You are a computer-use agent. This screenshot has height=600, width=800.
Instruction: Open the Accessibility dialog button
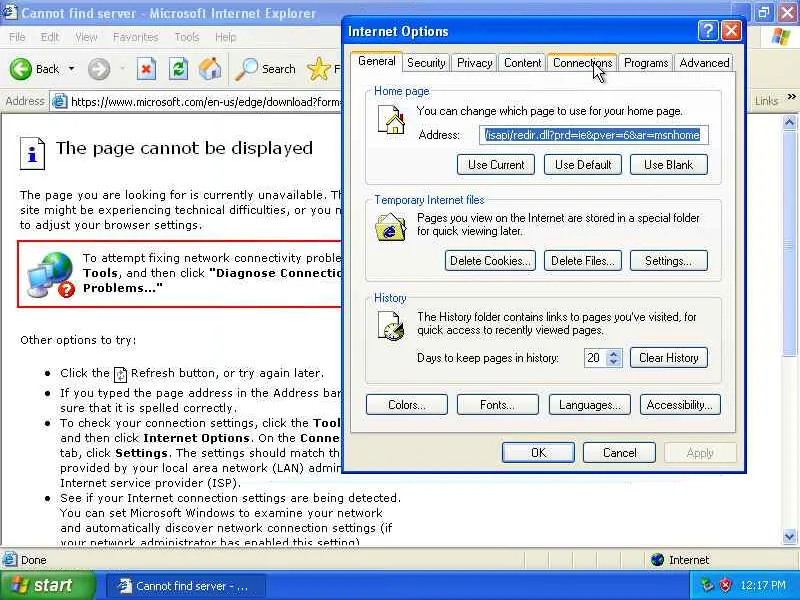[x=680, y=405]
